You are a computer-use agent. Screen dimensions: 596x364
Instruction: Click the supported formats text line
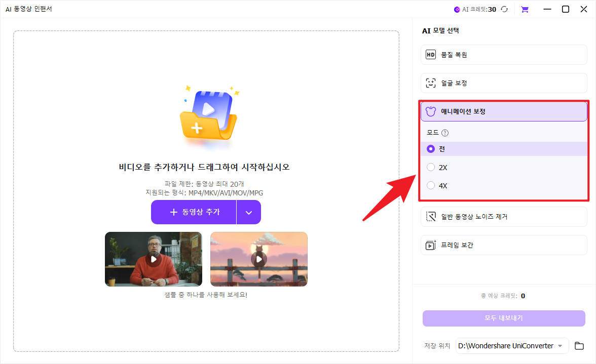pos(204,193)
